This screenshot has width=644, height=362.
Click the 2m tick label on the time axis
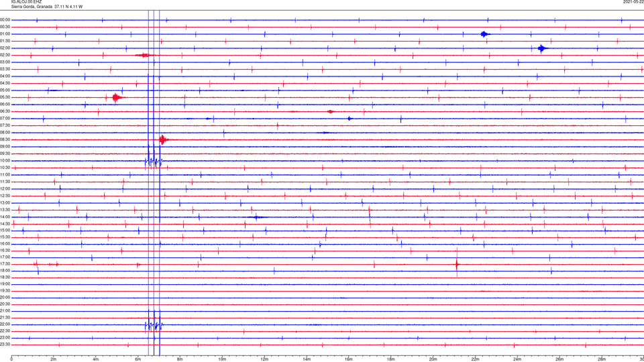coord(54,359)
